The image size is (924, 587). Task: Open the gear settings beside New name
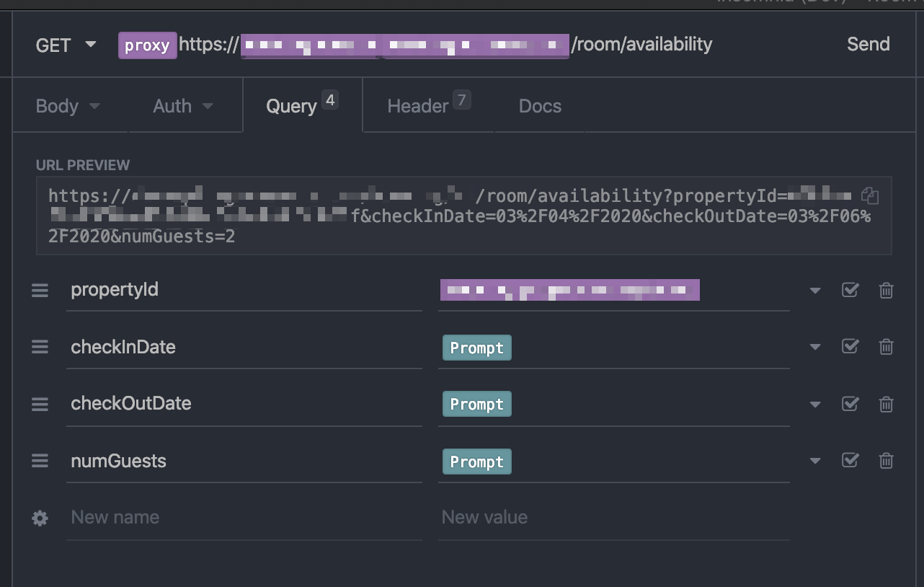click(x=40, y=518)
